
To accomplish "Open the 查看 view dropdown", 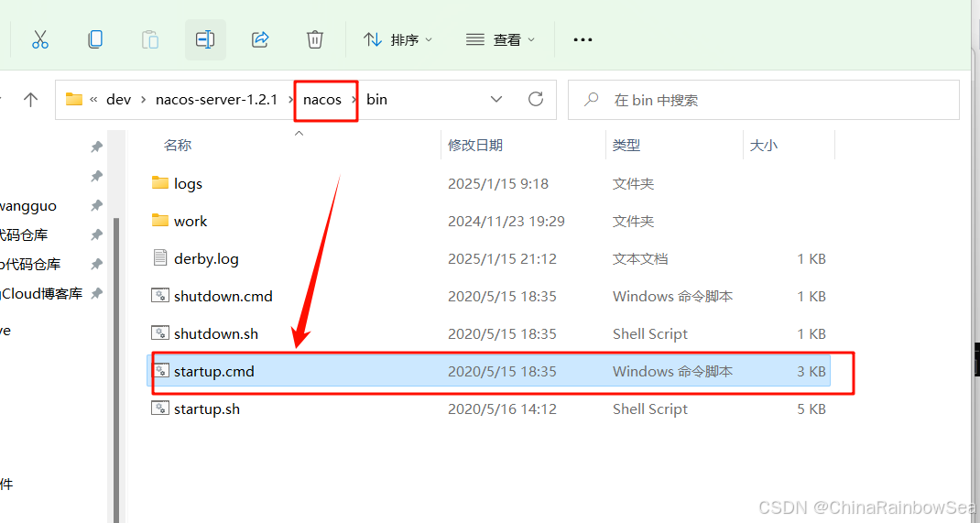I will pos(501,39).
